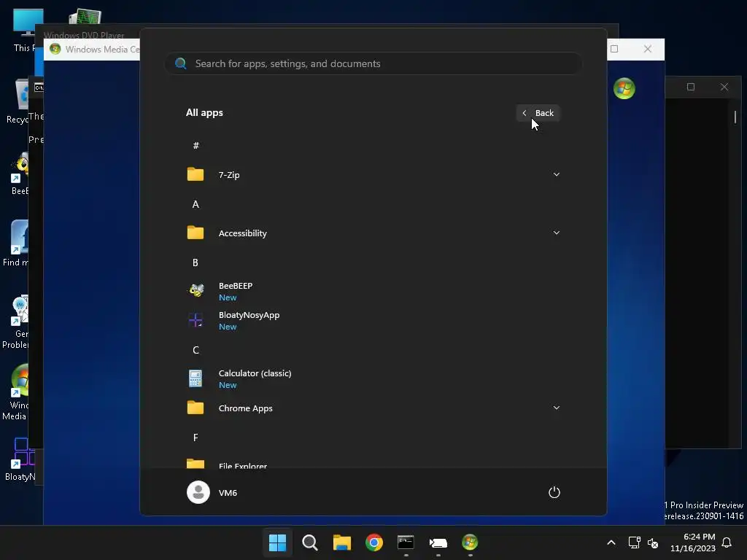Click the terminal window scrollbar on the right
This screenshot has width=747, height=560.
click(735, 117)
